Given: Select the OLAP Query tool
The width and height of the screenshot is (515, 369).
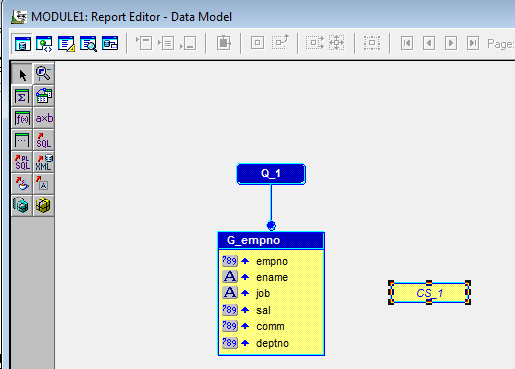Looking at the screenshot, I should point(44,205).
